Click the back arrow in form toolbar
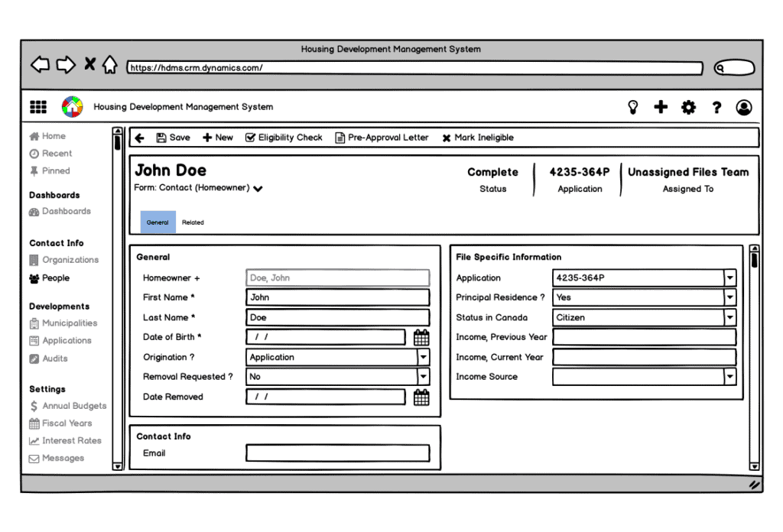This screenshot has width=783, height=532. (x=139, y=138)
